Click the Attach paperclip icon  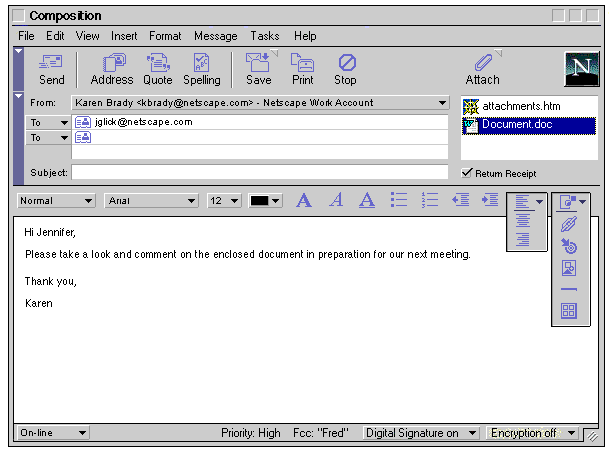[483, 68]
